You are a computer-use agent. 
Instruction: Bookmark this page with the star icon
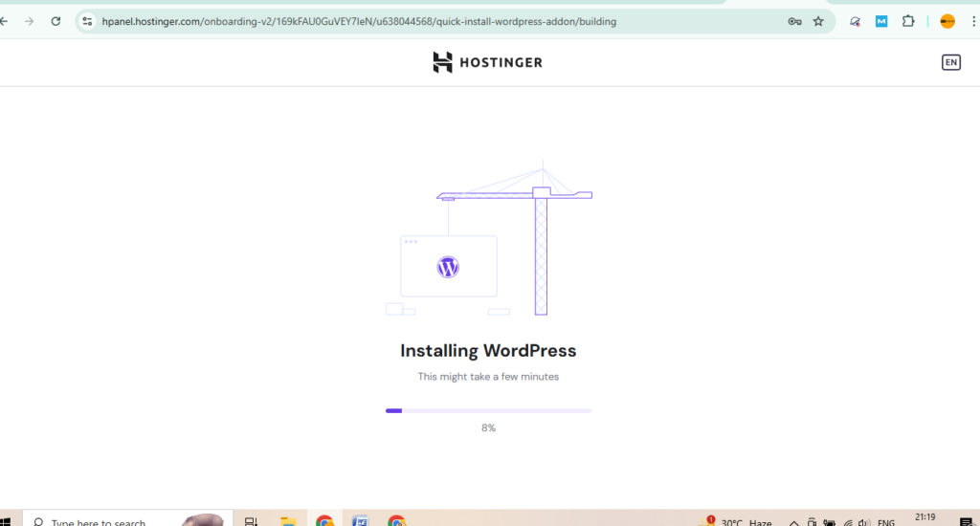[x=818, y=21]
